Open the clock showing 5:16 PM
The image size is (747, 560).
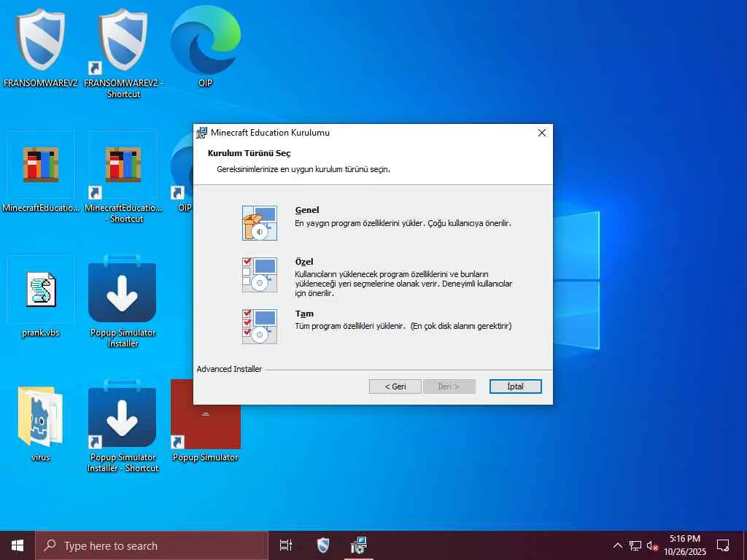click(685, 545)
